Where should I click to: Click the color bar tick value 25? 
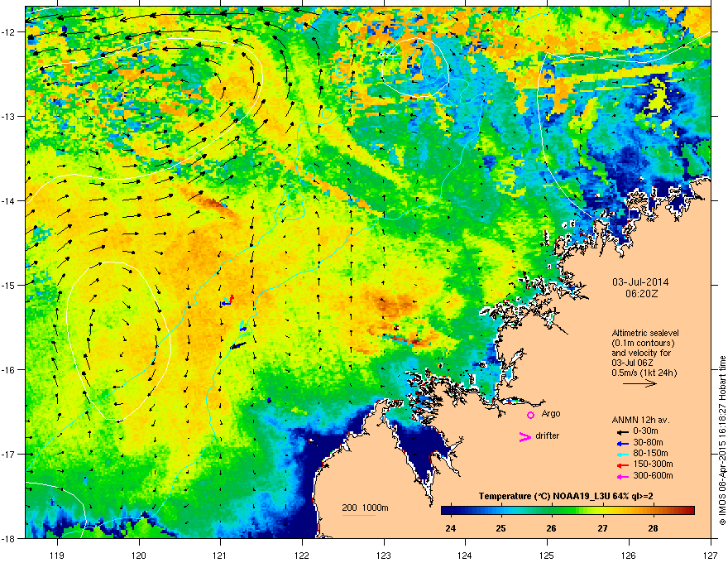tap(500, 528)
